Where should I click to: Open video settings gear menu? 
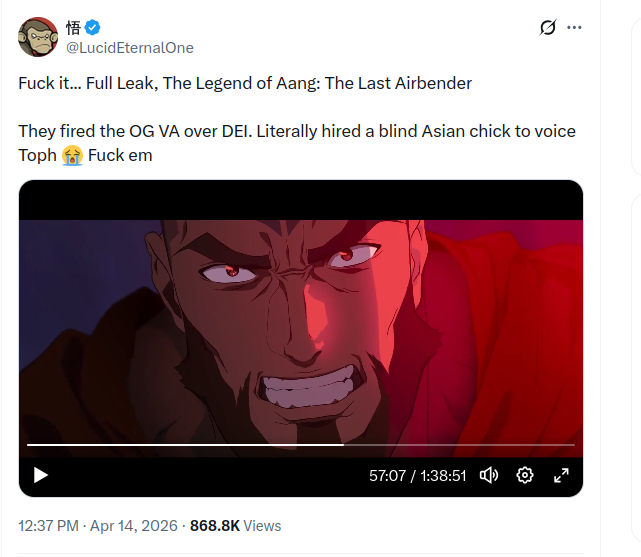[525, 475]
